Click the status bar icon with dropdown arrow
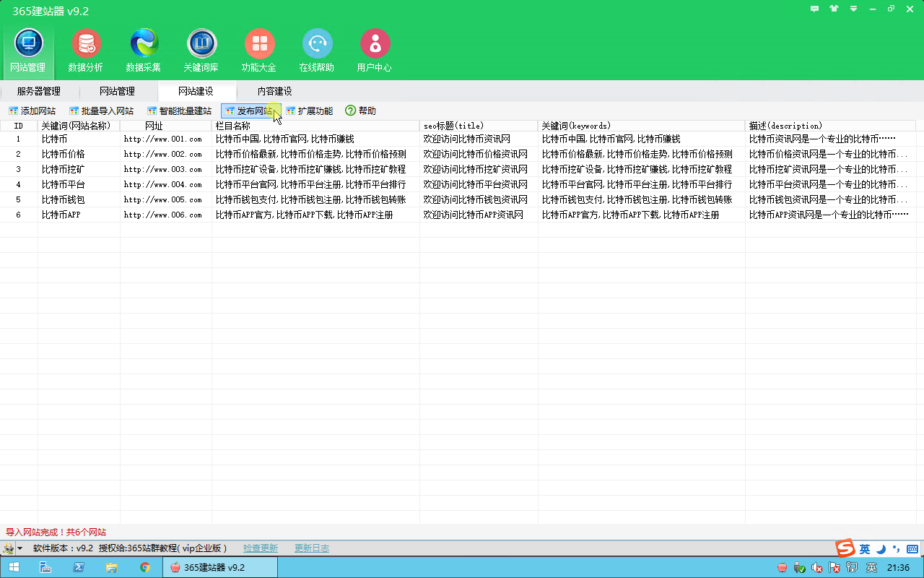Screen dimensions: 924x578 13,548
